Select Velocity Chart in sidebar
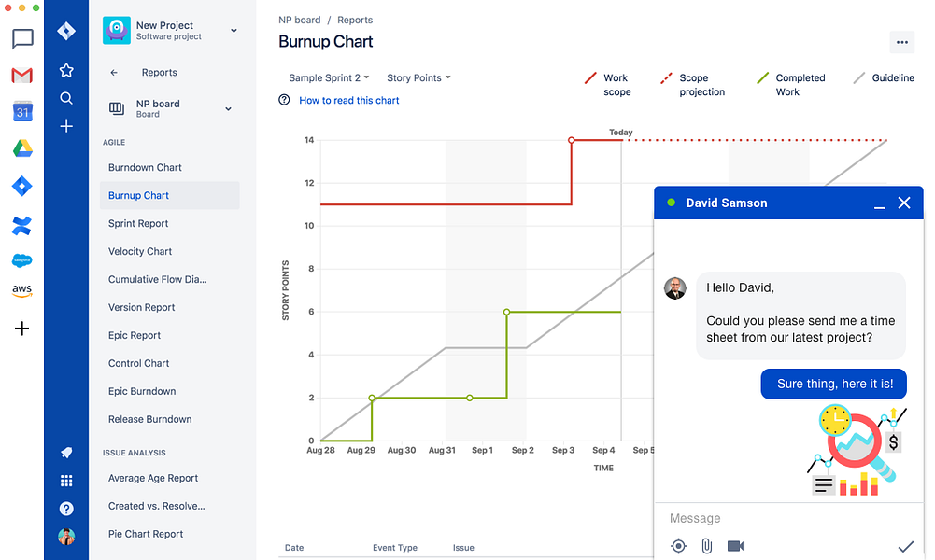Viewport: 935px width, 560px height. tap(140, 251)
